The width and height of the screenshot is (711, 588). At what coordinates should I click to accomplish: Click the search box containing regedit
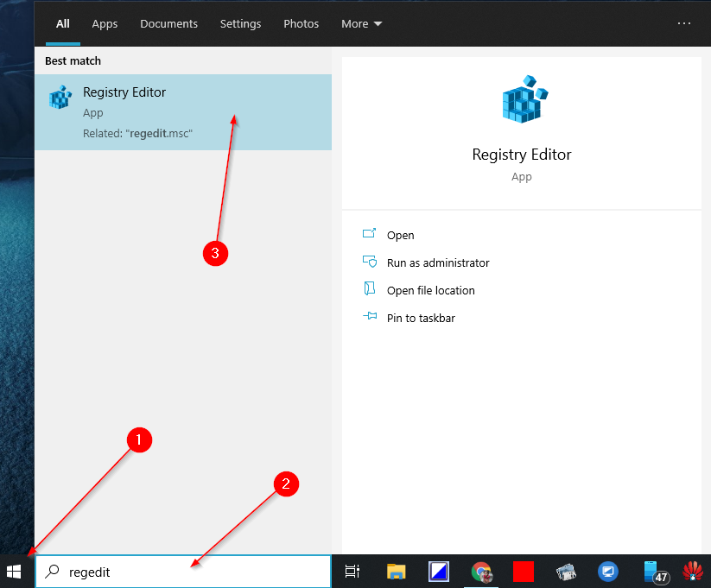click(x=183, y=572)
